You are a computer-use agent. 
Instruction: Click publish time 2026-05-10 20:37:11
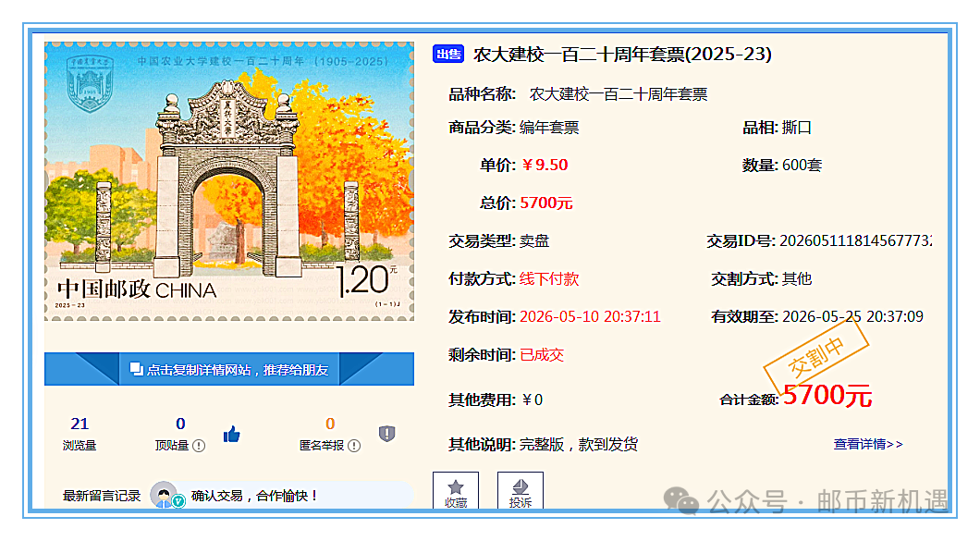(590, 316)
